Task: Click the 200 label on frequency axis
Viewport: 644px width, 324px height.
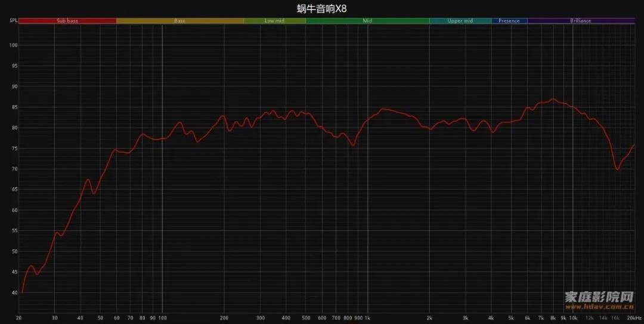Action: (224, 318)
